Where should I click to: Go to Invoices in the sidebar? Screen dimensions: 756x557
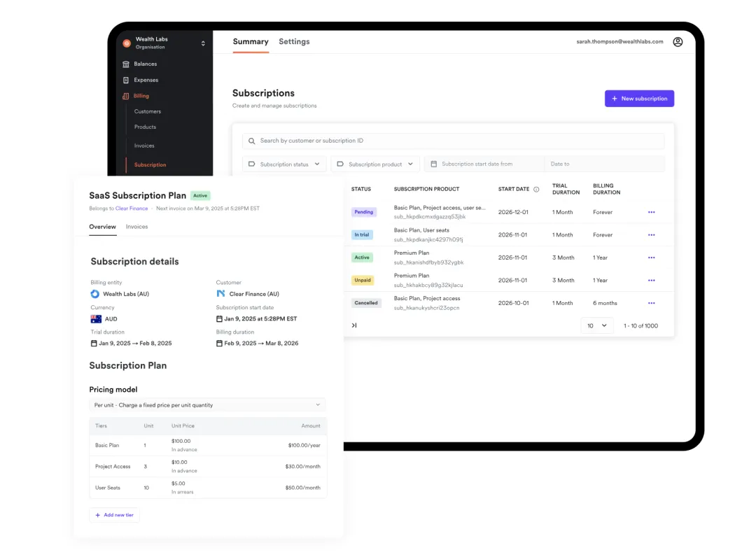point(144,146)
